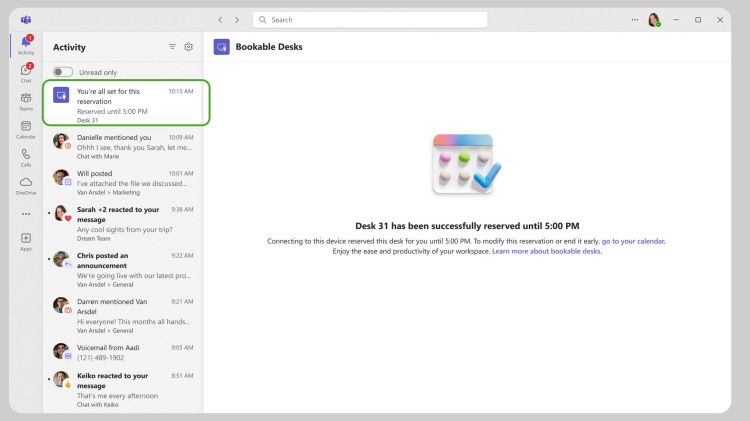Viewport: 750px width, 421px height.
Task: Navigate back with the left arrow
Action: click(221, 20)
